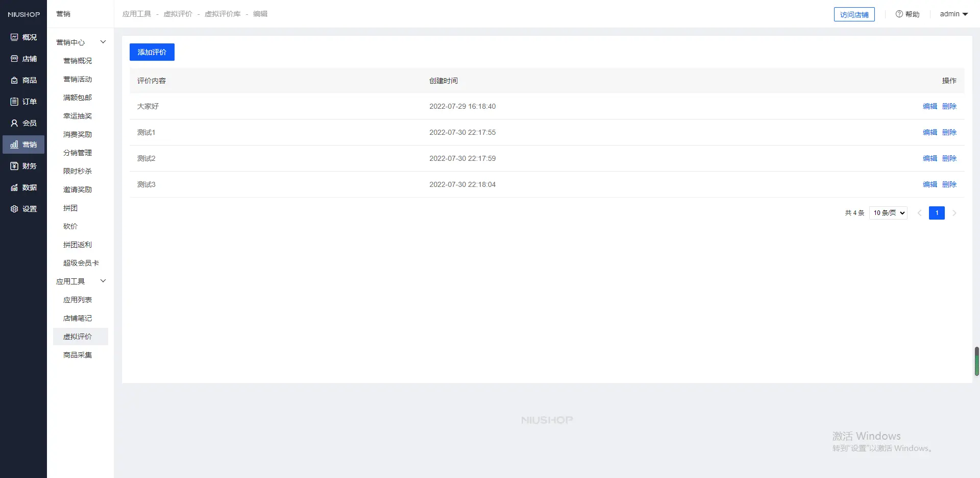Click the 帮助 help question icon
Screen dimensions: 980x478
coord(899,14)
